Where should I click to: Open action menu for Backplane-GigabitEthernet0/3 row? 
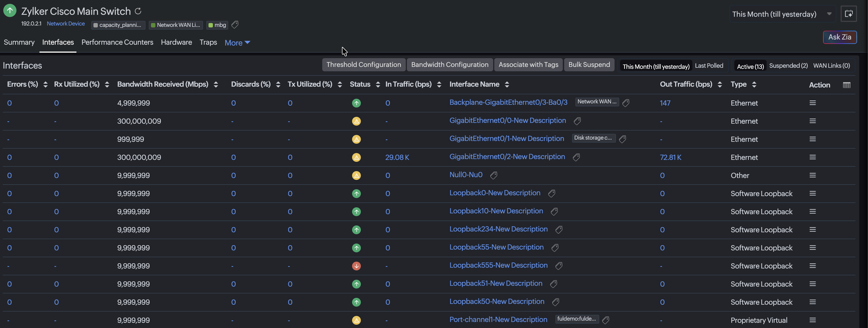point(813,103)
